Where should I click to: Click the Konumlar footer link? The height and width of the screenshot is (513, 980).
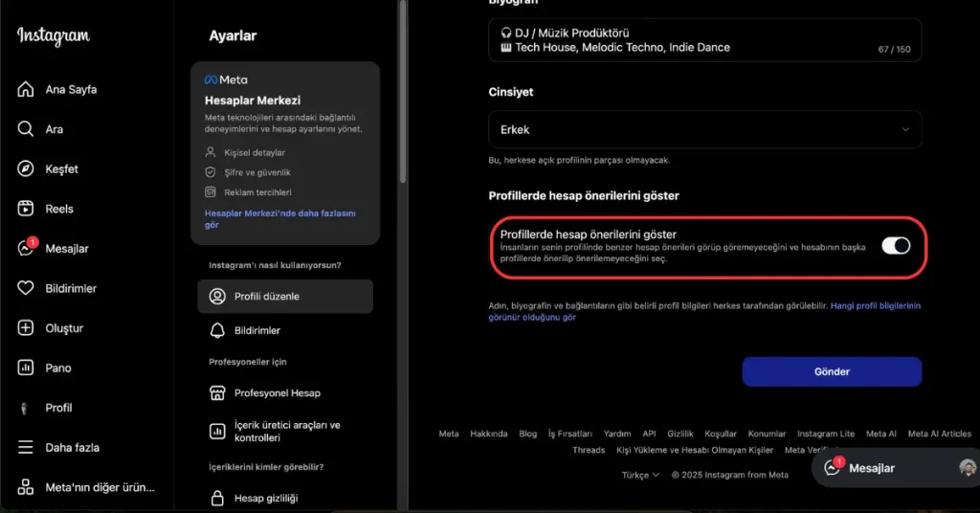(x=767, y=434)
